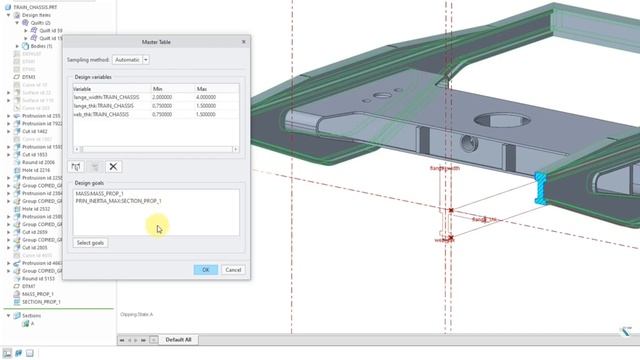Click the MASS_PROP_1 analysis feature icon
This screenshot has width=640, height=360.
(17, 294)
